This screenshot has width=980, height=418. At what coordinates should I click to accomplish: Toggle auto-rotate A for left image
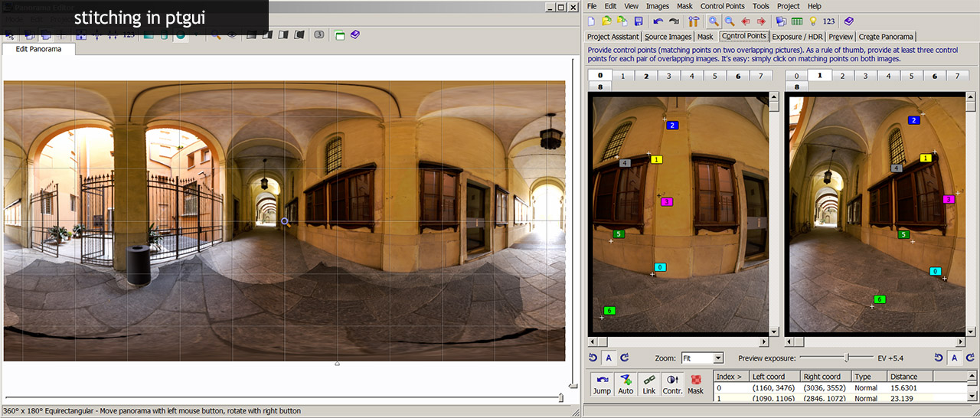coord(609,358)
